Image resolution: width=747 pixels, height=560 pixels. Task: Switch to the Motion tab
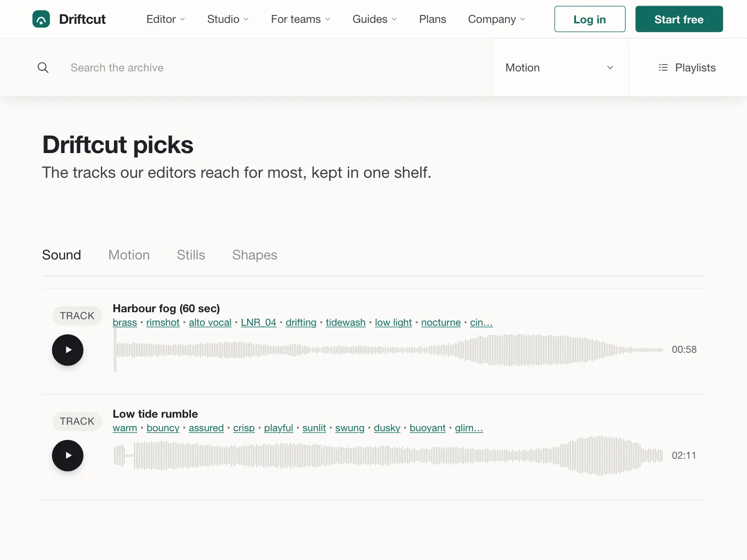tap(129, 255)
